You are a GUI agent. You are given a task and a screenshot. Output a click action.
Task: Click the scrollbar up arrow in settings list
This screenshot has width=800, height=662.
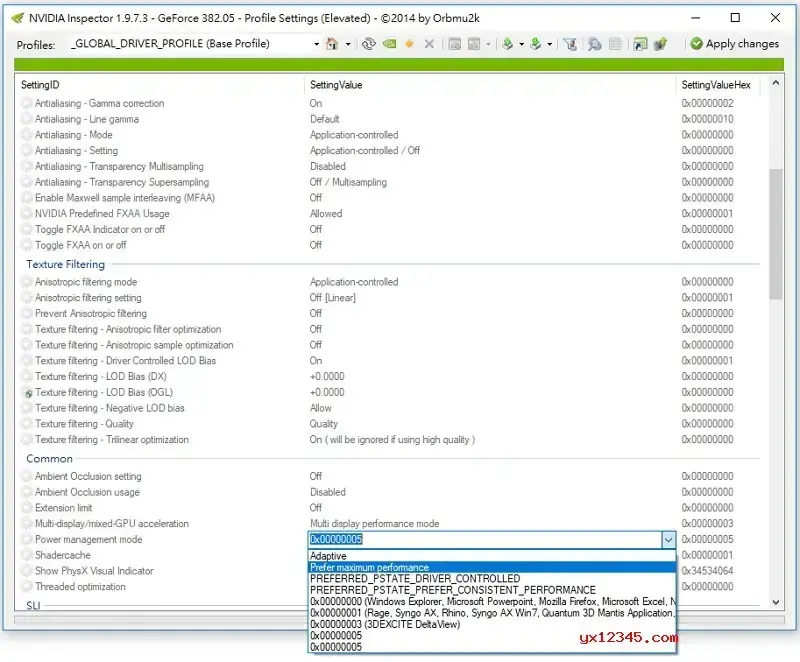(776, 83)
